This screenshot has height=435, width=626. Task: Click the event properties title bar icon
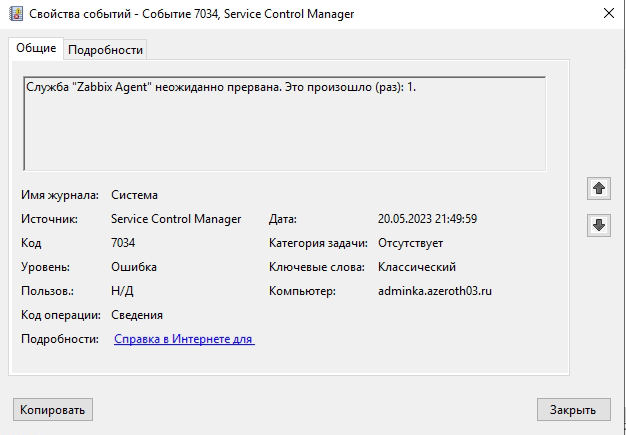click(x=16, y=14)
